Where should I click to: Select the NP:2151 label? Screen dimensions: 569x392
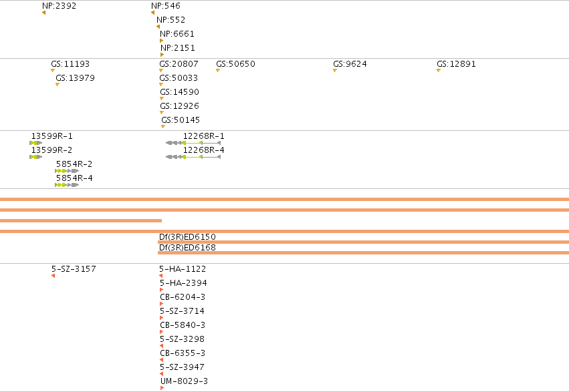[178, 48]
